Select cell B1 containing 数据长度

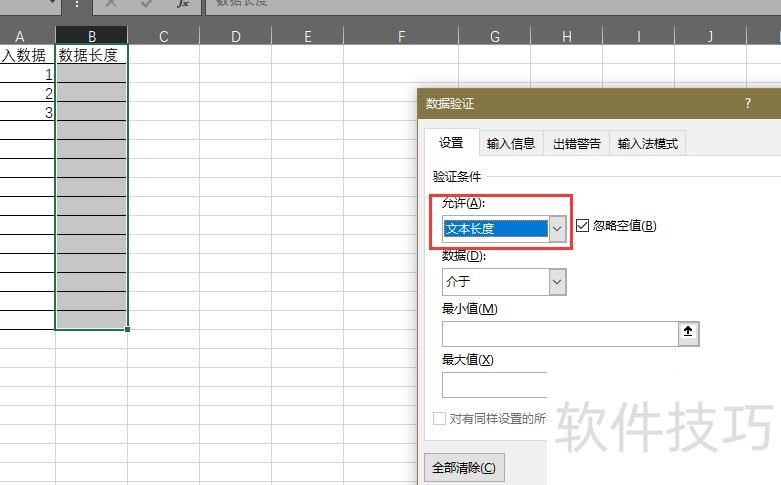91,56
